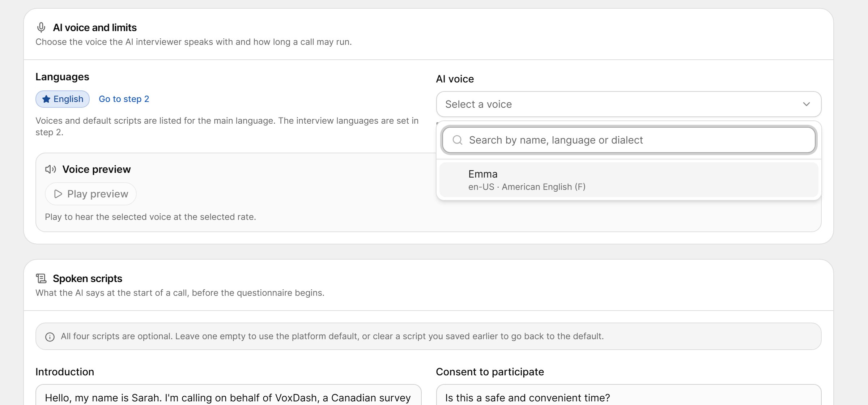Click into the Introduction script text box
This screenshot has height=405, width=868.
click(229, 395)
